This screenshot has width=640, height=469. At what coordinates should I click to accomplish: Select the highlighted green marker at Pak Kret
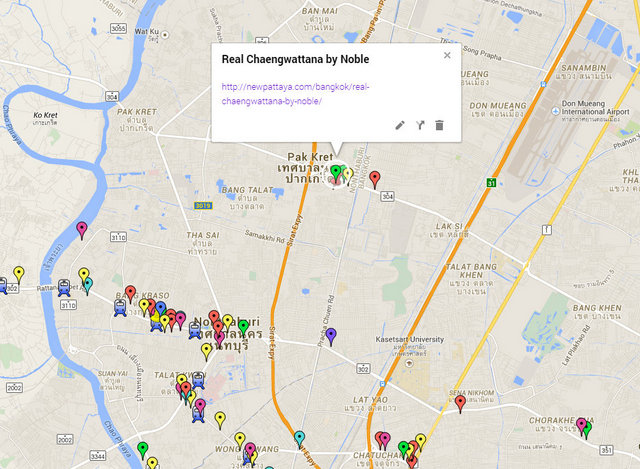336,173
